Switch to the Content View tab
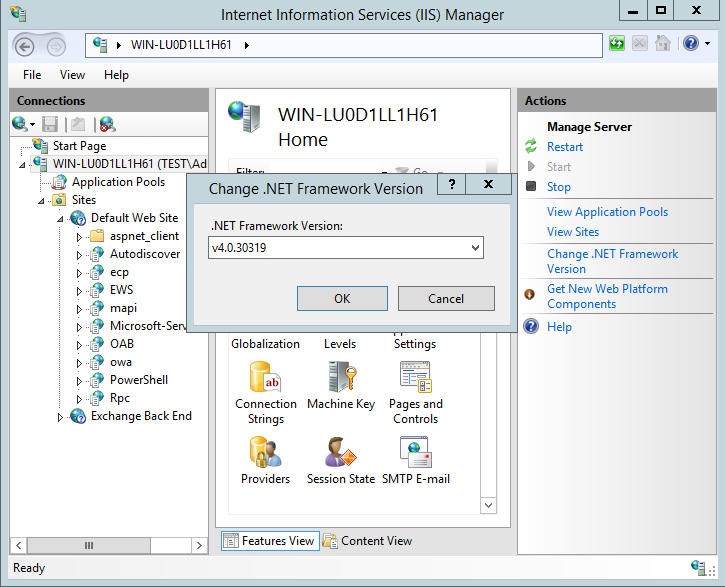This screenshot has width=725, height=587. (367, 541)
